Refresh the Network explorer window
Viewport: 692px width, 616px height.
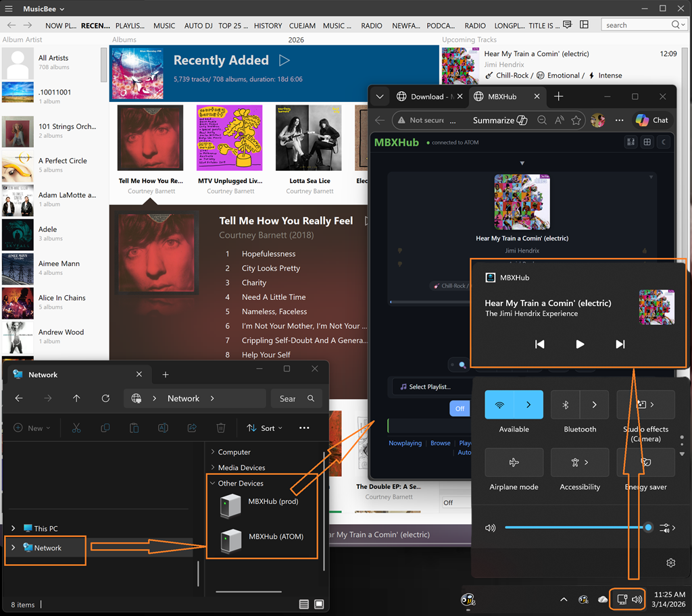point(105,399)
